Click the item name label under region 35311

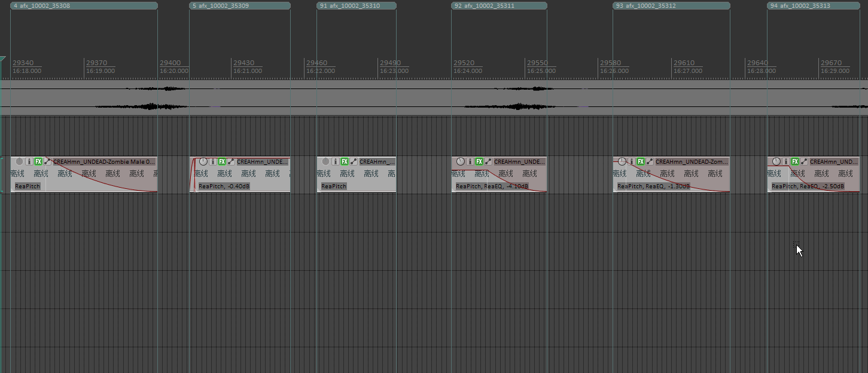point(520,161)
